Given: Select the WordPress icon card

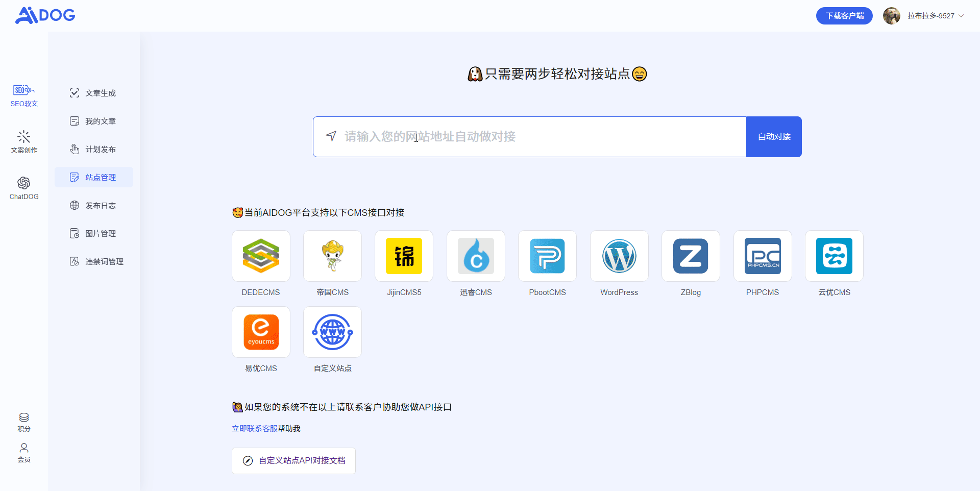Looking at the screenshot, I should click(619, 256).
